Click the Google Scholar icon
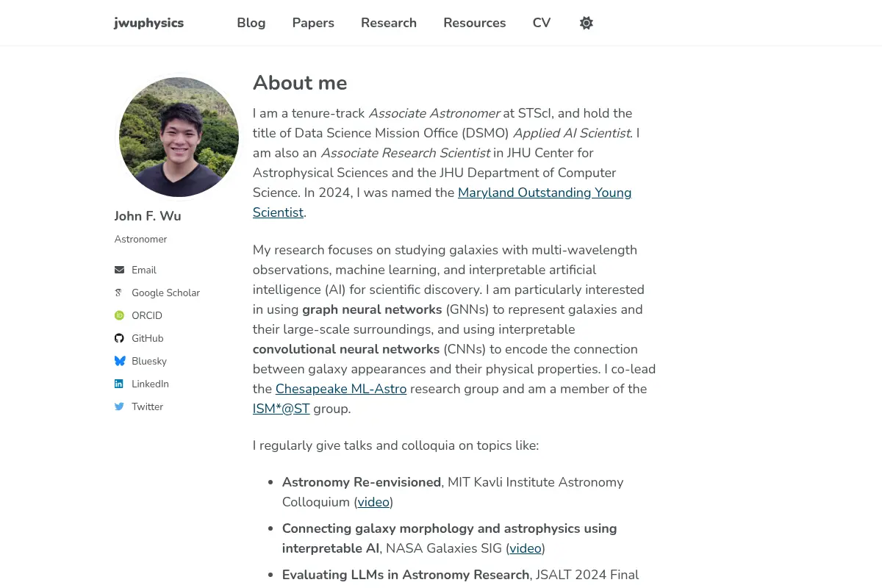 point(119,293)
